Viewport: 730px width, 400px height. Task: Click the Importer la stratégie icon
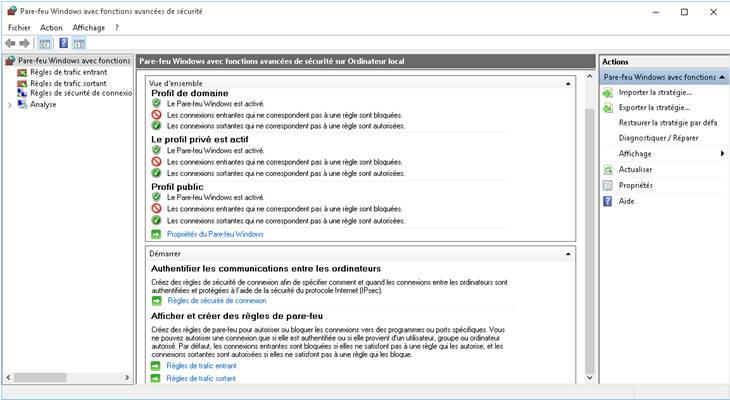608,93
